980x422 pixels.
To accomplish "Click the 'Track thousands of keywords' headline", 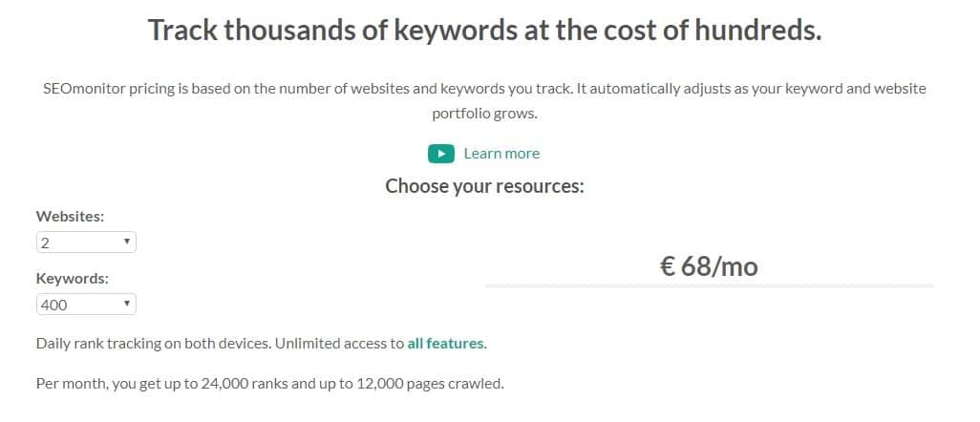I will click(485, 31).
